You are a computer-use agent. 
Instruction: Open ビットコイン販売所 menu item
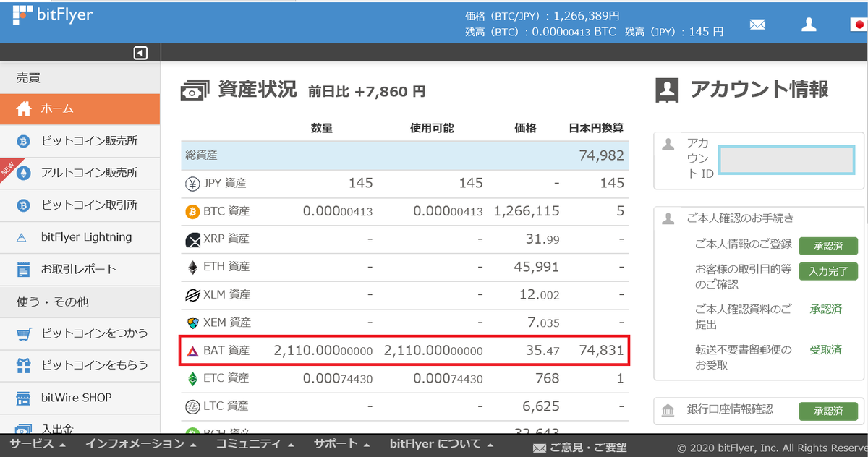[80, 141]
